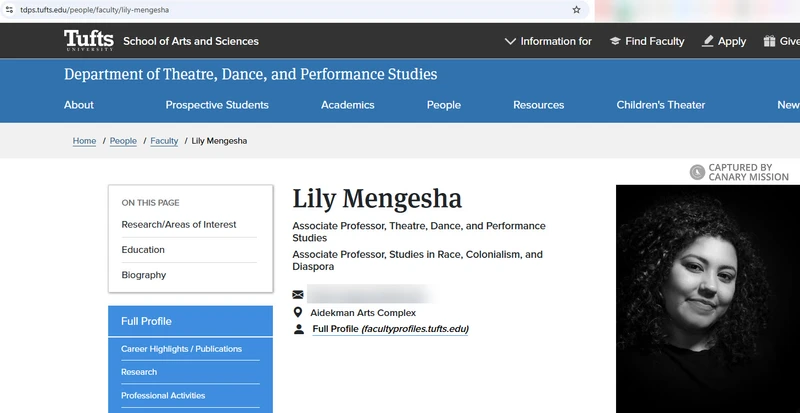Click the site information icon in address bar
The width and height of the screenshot is (800, 413).
pos(9,10)
